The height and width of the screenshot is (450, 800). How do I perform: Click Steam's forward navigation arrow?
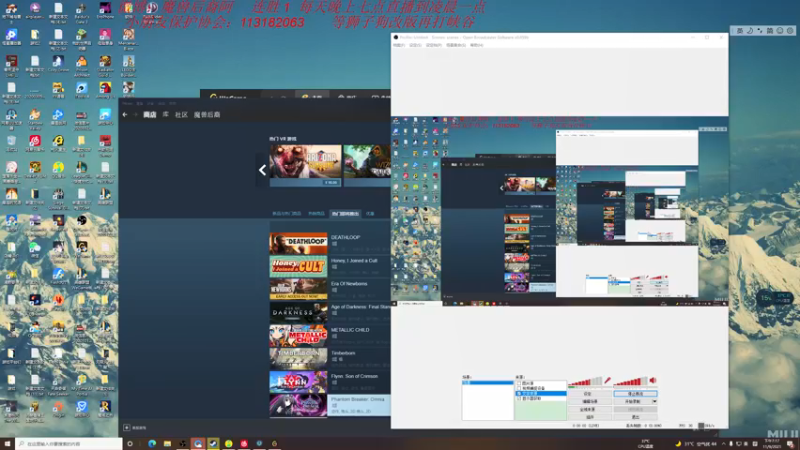[136, 115]
